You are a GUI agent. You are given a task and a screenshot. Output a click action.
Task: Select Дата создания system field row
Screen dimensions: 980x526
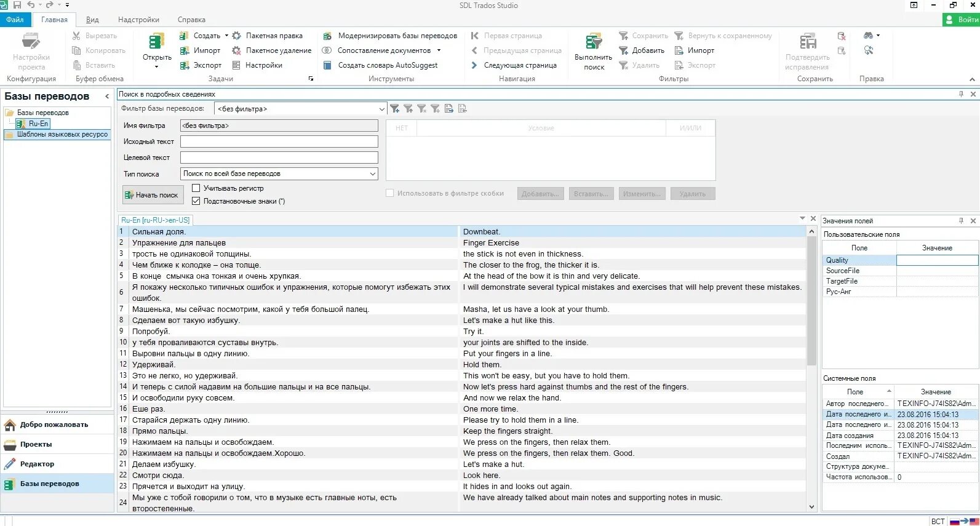pos(900,435)
